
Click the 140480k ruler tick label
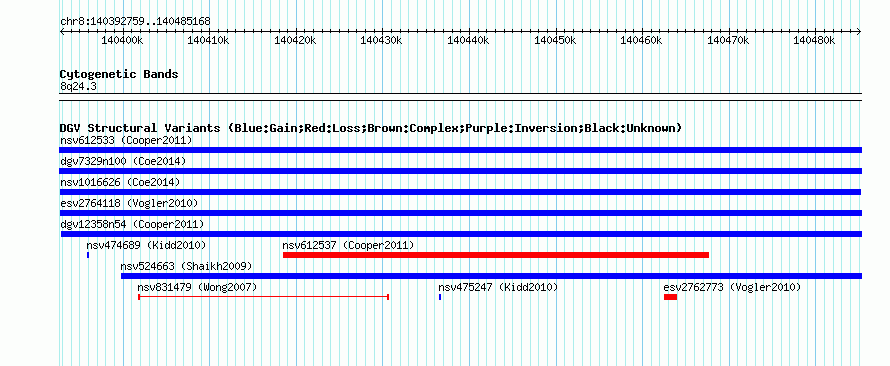point(815,40)
